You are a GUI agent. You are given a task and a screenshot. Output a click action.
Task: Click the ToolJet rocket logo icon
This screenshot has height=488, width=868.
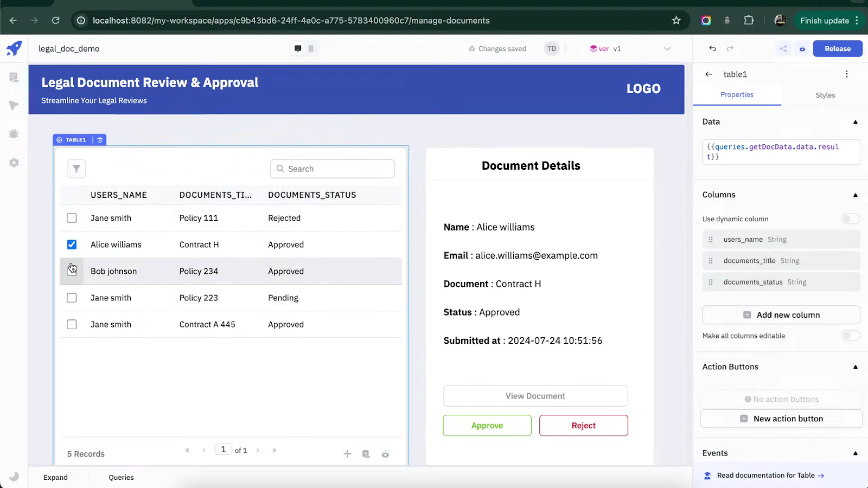click(x=14, y=49)
